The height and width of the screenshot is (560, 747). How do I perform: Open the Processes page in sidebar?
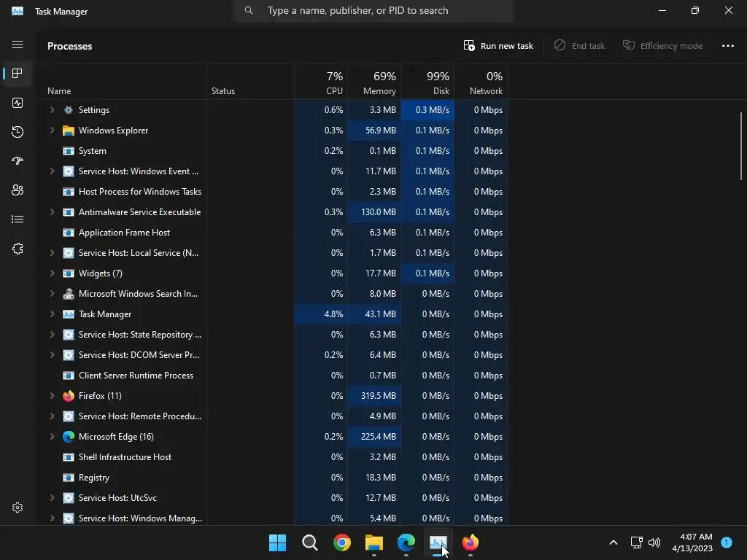pos(18,74)
